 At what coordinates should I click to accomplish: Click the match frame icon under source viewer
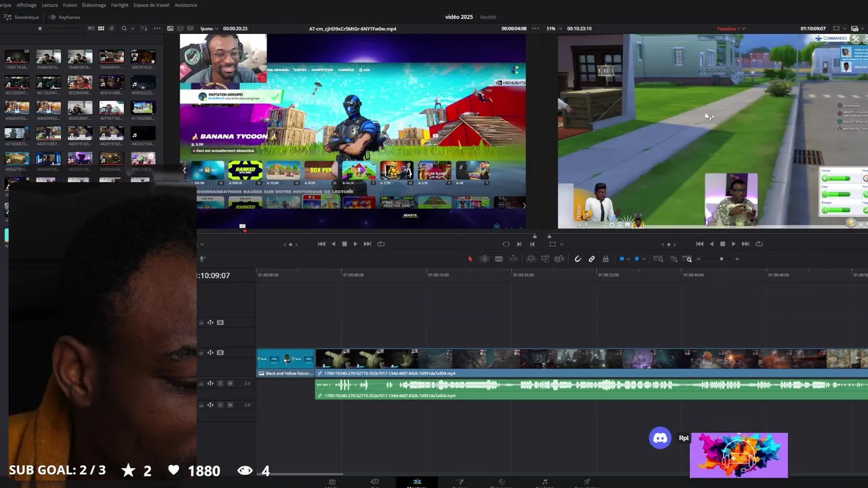[506, 244]
